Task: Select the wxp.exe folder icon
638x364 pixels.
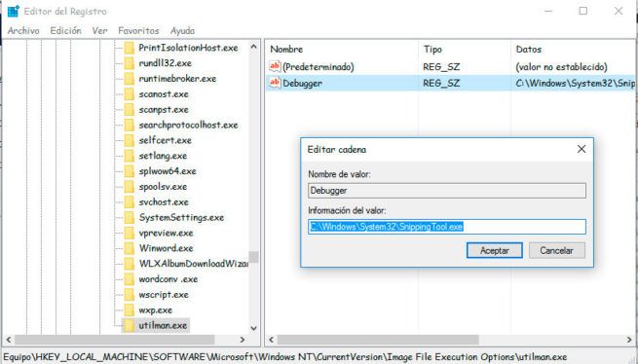Action: coord(130,310)
